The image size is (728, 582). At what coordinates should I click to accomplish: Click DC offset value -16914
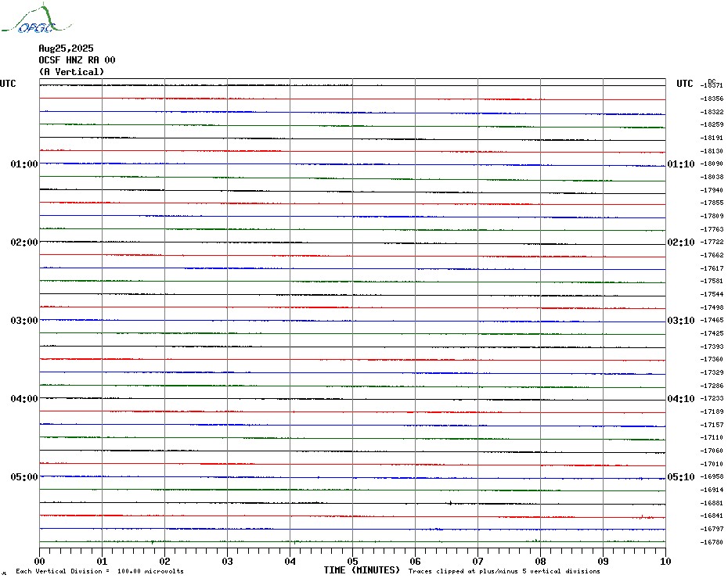click(712, 490)
